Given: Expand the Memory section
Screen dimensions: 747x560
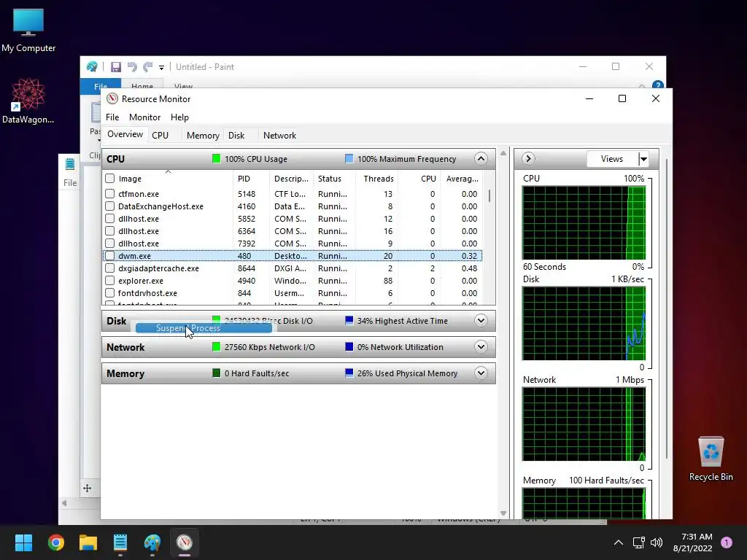Looking at the screenshot, I should pos(481,373).
